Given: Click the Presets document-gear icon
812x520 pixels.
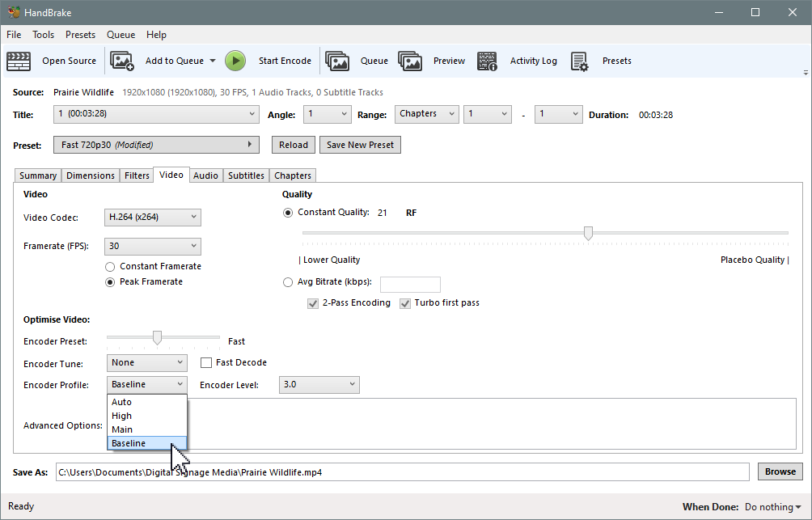Looking at the screenshot, I should (580, 61).
